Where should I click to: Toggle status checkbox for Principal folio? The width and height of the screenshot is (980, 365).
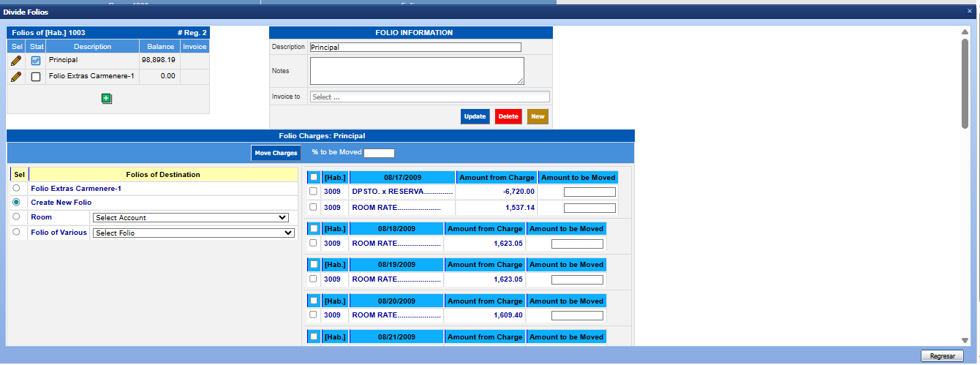(x=36, y=61)
